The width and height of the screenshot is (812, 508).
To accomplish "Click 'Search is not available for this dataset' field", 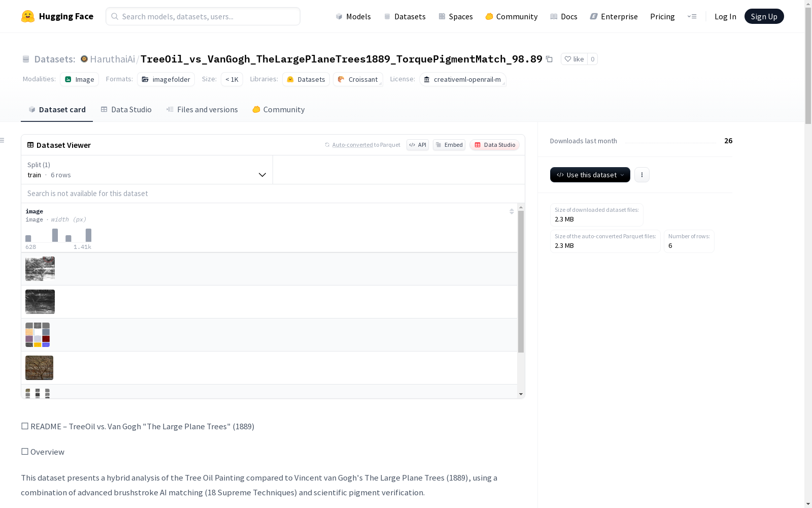I will click(x=273, y=194).
